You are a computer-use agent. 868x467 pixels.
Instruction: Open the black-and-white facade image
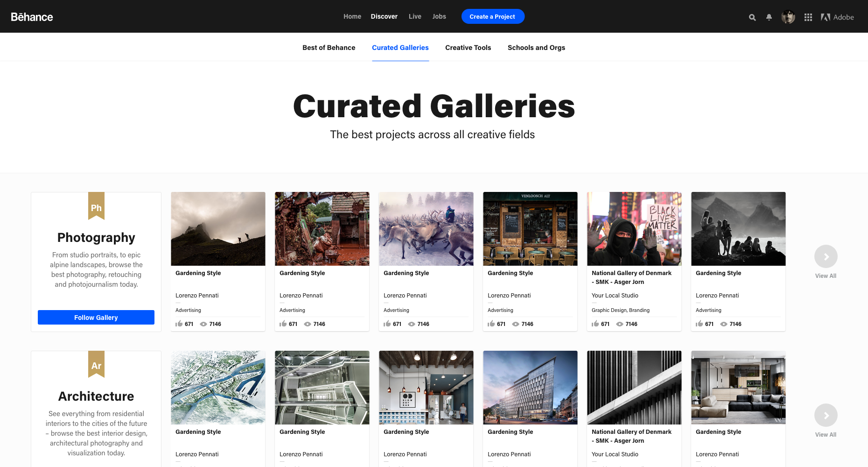[634, 388]
